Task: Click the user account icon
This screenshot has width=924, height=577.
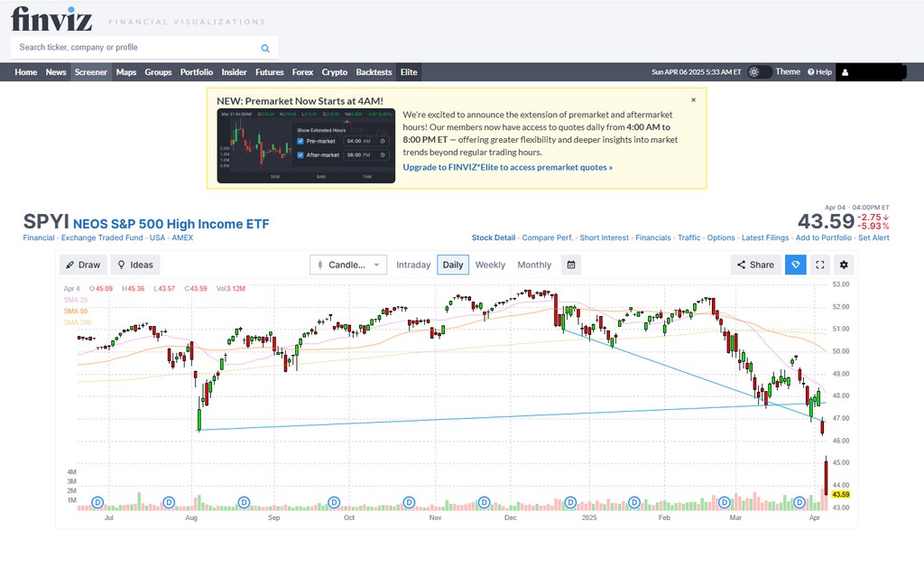Action: click(845, 72)
